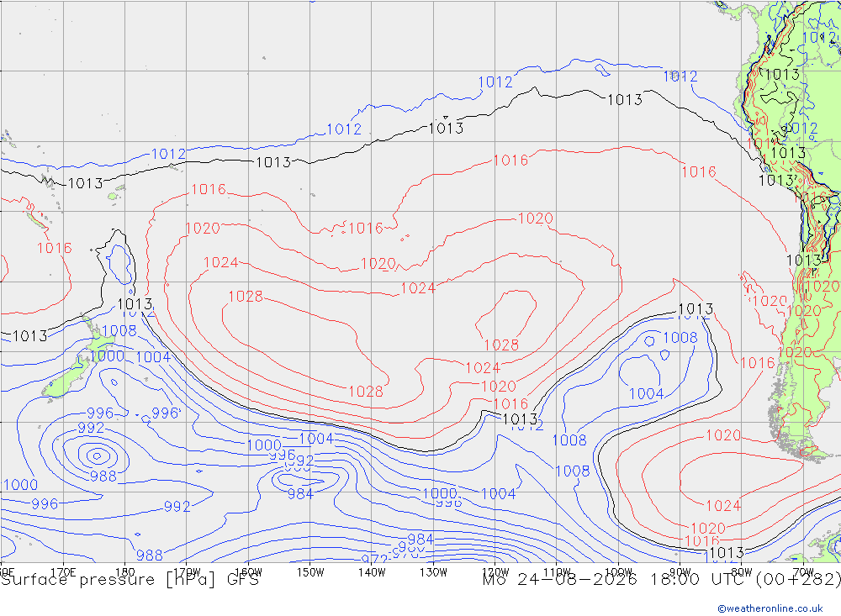Image resolution: width=841 pixels, height=616 pixels.
Task: Click the 'Mo 24-08-2026 18:00 UTC' timestamp
Action: pos(616,580)
